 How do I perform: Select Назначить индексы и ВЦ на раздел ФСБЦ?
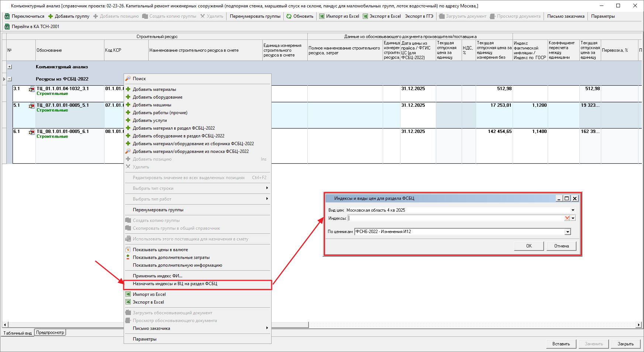coord(175,284)
